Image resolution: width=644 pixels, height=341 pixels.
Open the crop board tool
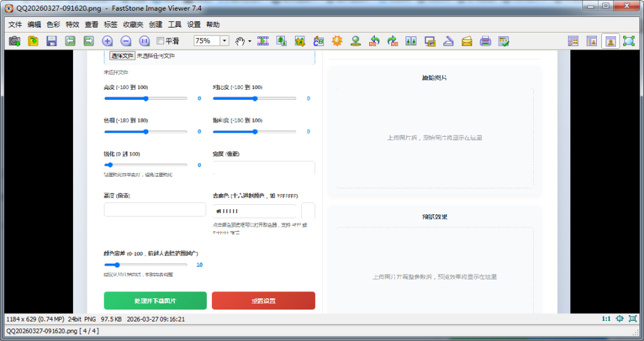pyautogui.click(x=300, y=41)
